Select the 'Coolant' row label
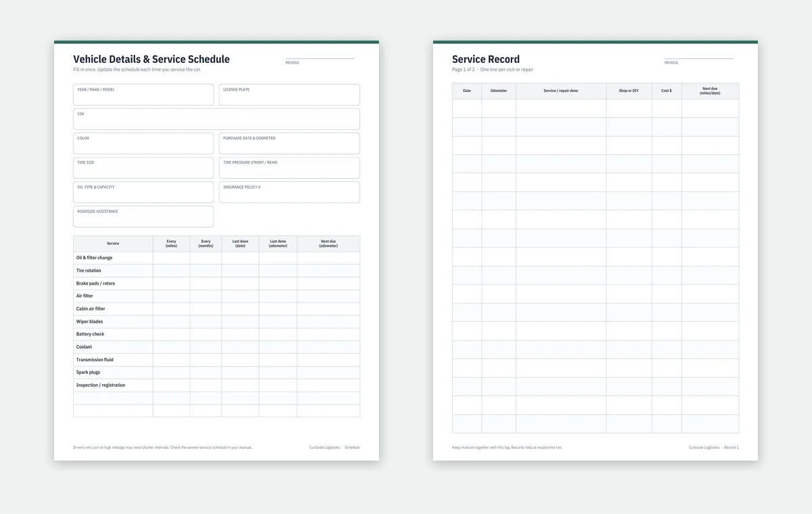The width and height of the screenshot is (812, 514). (x=84, y=347)
